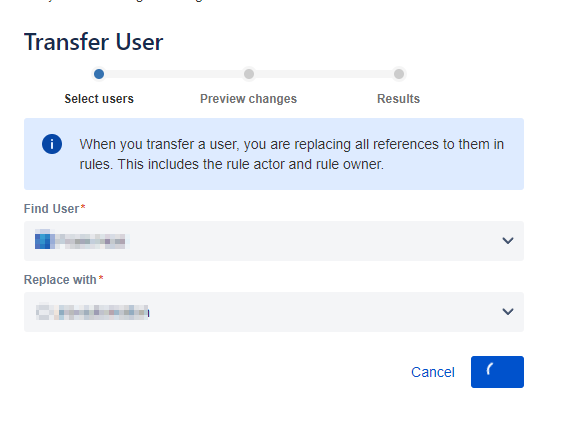The image size is (574, 428).
Task: Click inside the Replace with field
Action: click(x=274, y=312)
